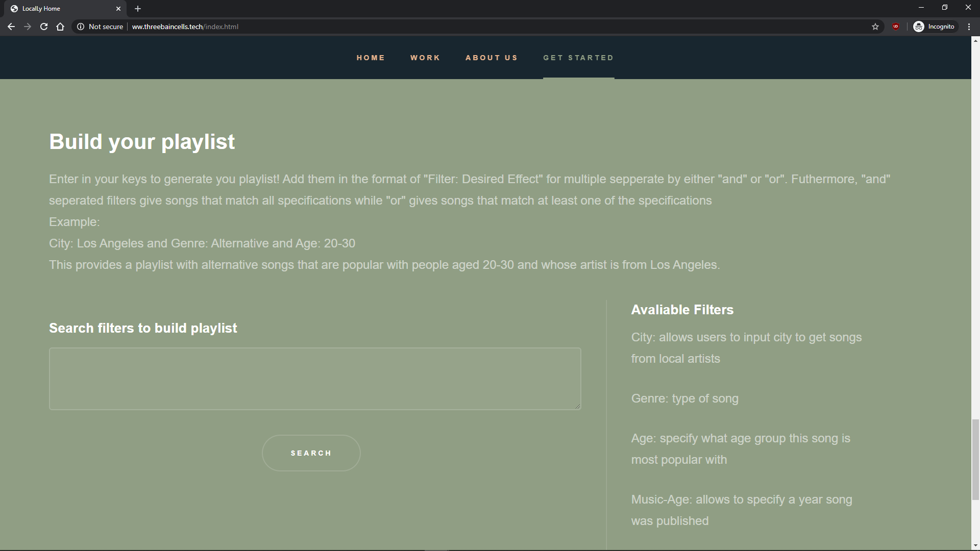This screenshot has width=980, height=551.
Task: Open the WORK menu item
Action: [425, 58]
